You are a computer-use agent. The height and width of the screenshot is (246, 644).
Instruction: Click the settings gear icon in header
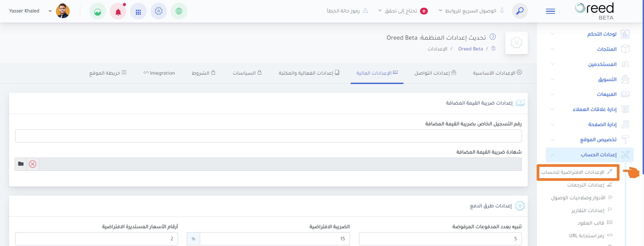coord(158,11)
